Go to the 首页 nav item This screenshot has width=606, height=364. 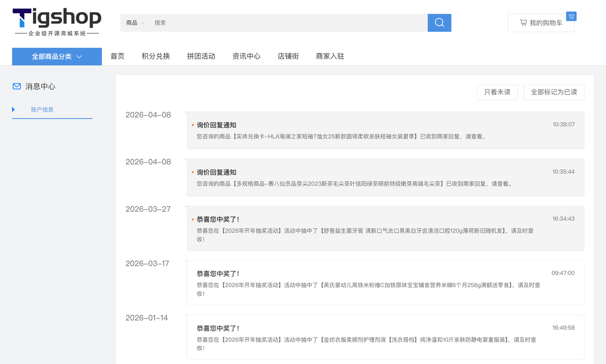coord(117,56)
